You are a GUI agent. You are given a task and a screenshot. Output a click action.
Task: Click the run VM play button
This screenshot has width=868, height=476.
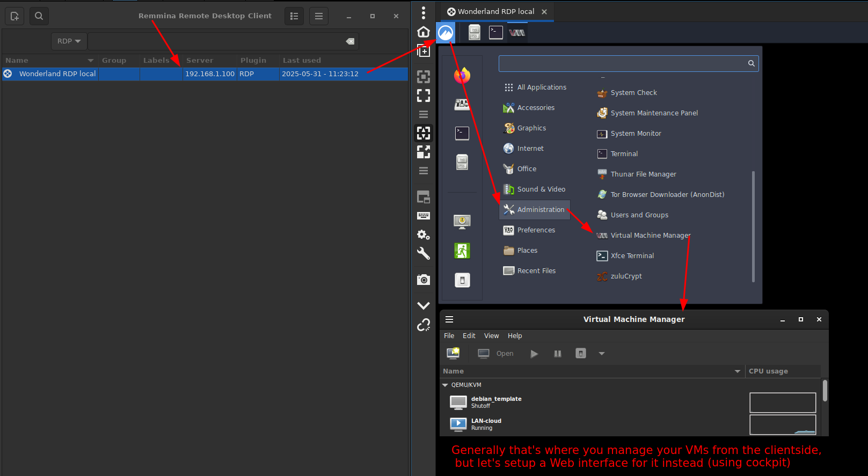[534, 354]
